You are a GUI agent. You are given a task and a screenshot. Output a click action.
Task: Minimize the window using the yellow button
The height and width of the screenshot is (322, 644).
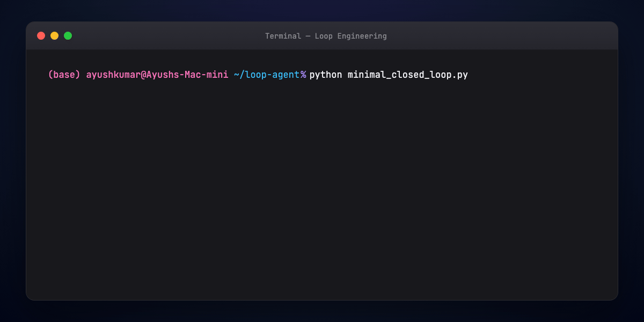[54, 36]
